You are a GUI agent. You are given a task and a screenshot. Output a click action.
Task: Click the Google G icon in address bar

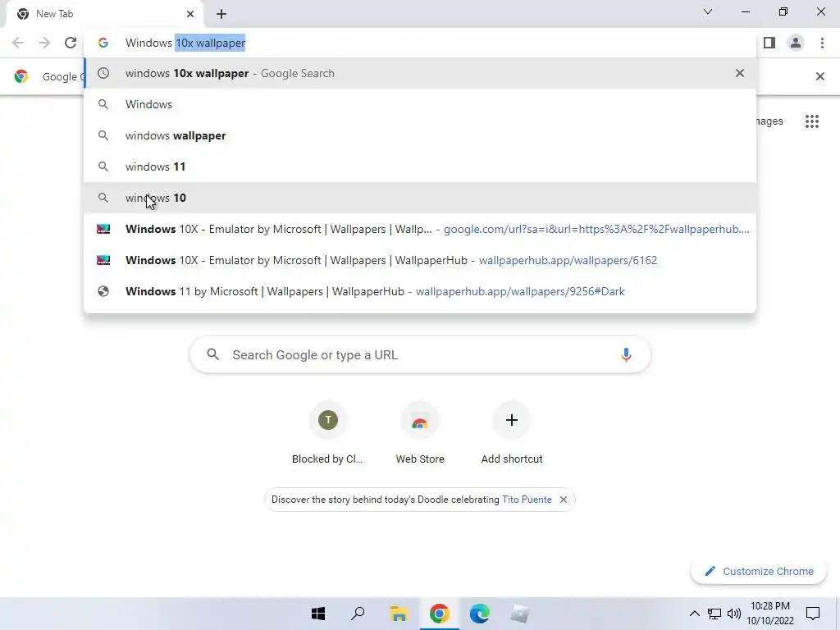(103, 43)
